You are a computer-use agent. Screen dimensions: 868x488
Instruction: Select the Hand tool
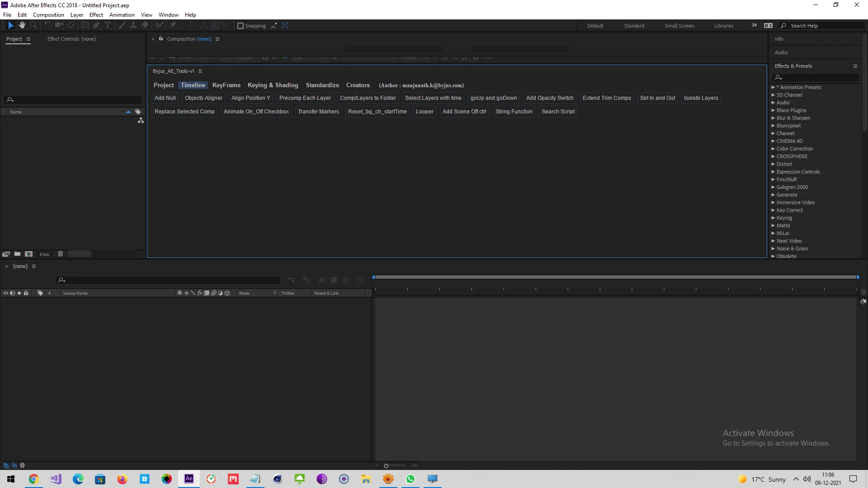[22, 25]
